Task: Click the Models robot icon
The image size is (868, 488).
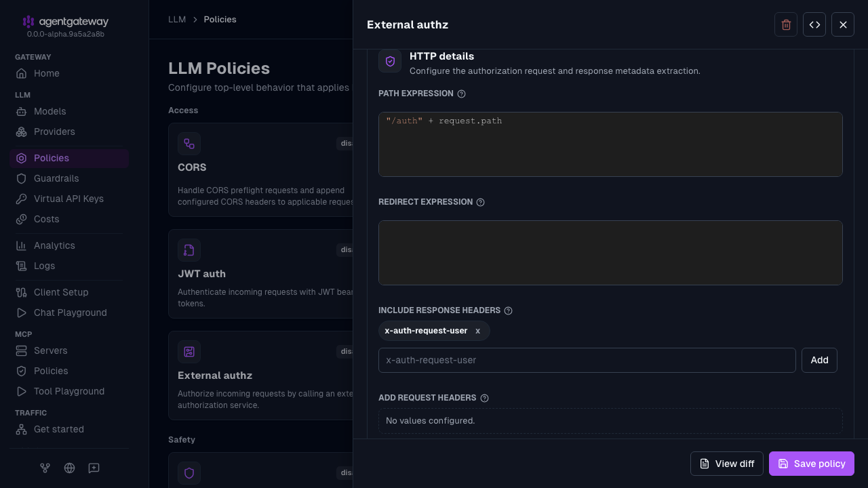Action: point(21,111)
